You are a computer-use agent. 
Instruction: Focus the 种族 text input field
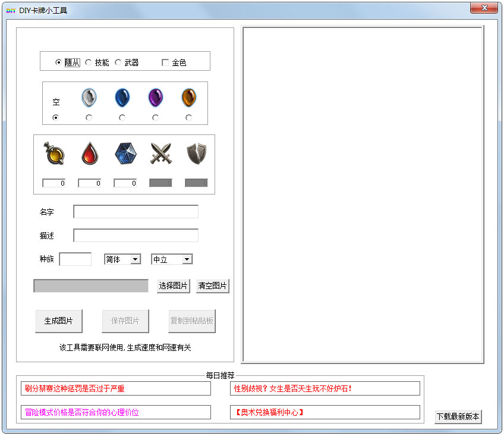[75, 259]
